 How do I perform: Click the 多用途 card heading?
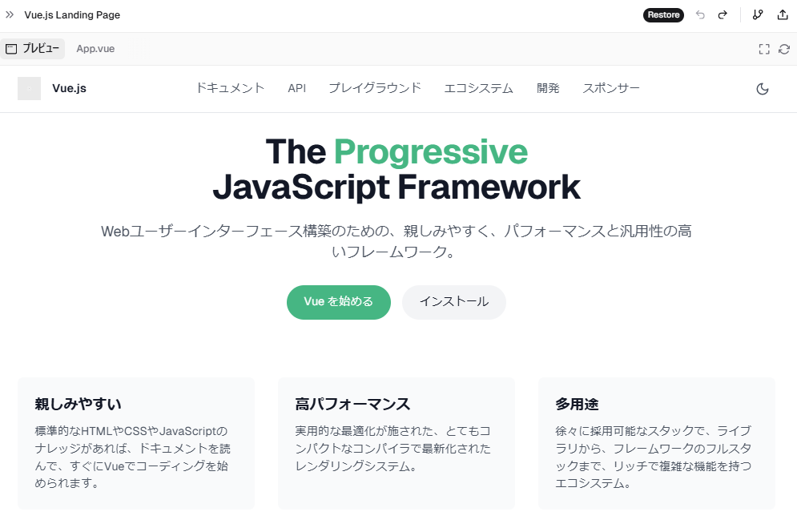577,405
